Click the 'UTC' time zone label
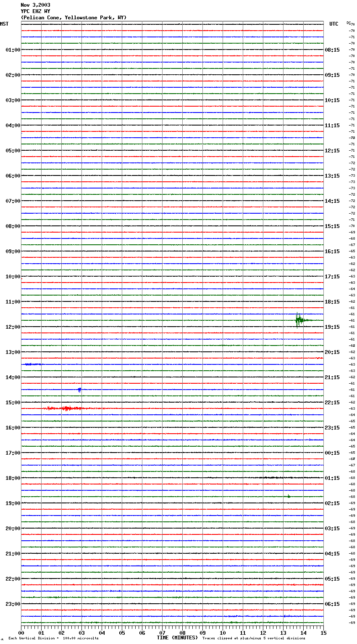Viewport: 357px width, 644px height. pyautogui.click(x=334, y=24)
